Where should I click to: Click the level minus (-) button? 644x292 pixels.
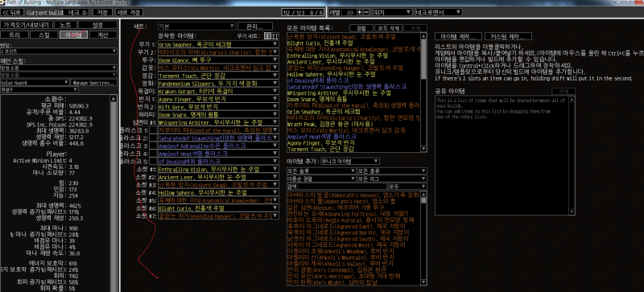tap(366, 12)
